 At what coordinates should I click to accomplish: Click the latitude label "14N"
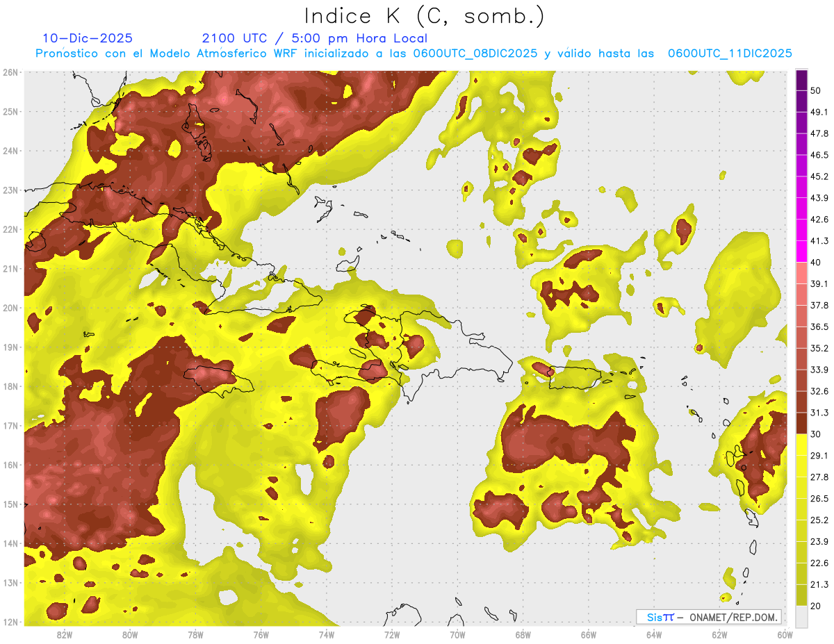(x=10, y=543)
